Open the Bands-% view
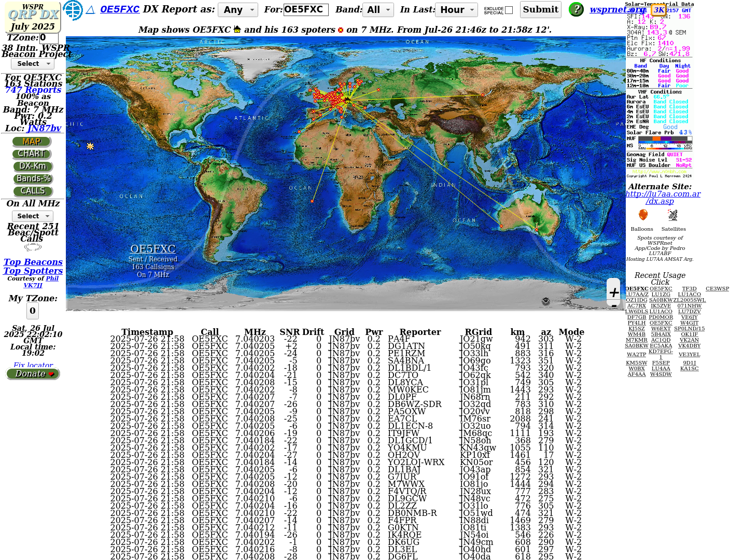This screenshot has width=730, height=560. point(33,179)
